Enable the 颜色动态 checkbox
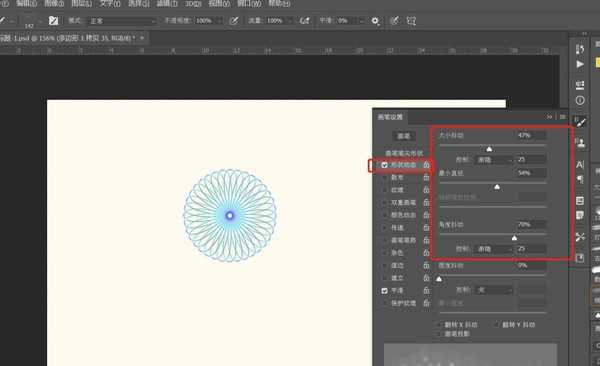 click(384, 215)
